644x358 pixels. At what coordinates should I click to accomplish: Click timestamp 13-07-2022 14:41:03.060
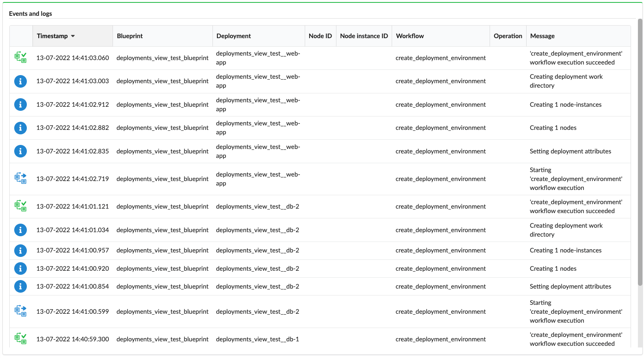click(x=73, y=58)
